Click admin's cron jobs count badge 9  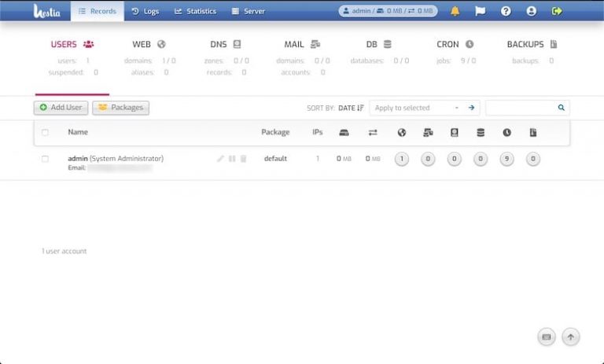506,159
